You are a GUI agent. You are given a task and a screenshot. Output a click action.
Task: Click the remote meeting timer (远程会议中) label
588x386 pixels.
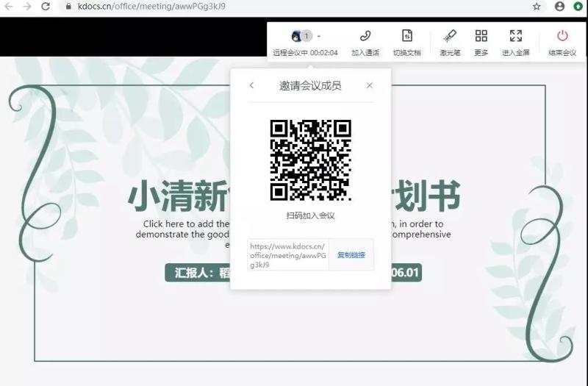tap(305, 53)
